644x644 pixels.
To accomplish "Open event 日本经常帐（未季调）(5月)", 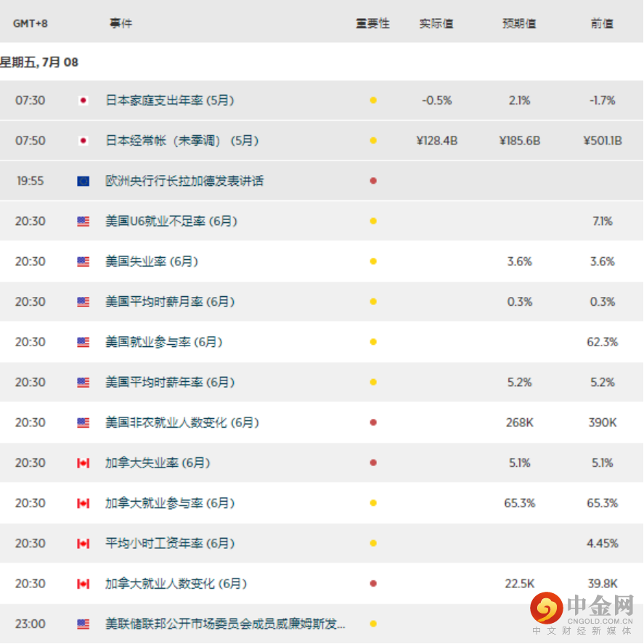I will (x=182, y=140).
